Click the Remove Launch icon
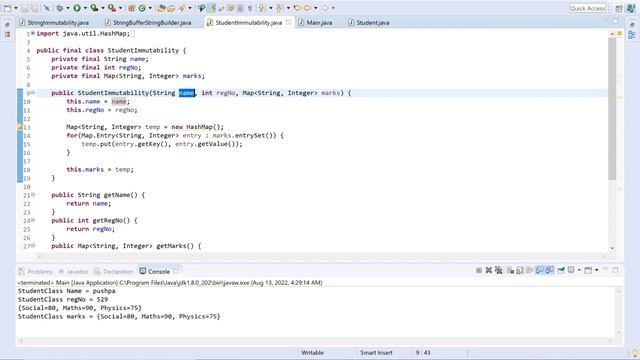The height and width of the screenshot is (360, 640). (x=489, y=270)
